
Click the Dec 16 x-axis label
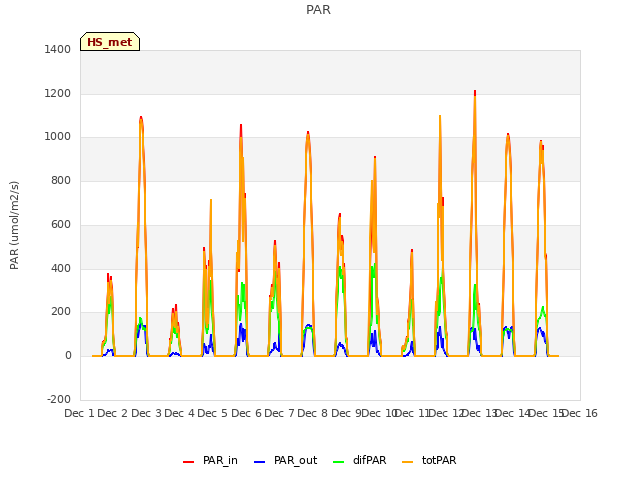point(580,413)
